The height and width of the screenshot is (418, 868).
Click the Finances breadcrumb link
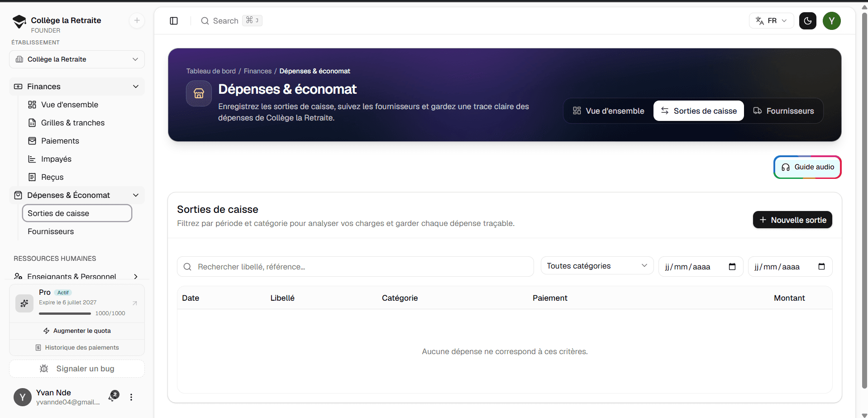[258, 71]
